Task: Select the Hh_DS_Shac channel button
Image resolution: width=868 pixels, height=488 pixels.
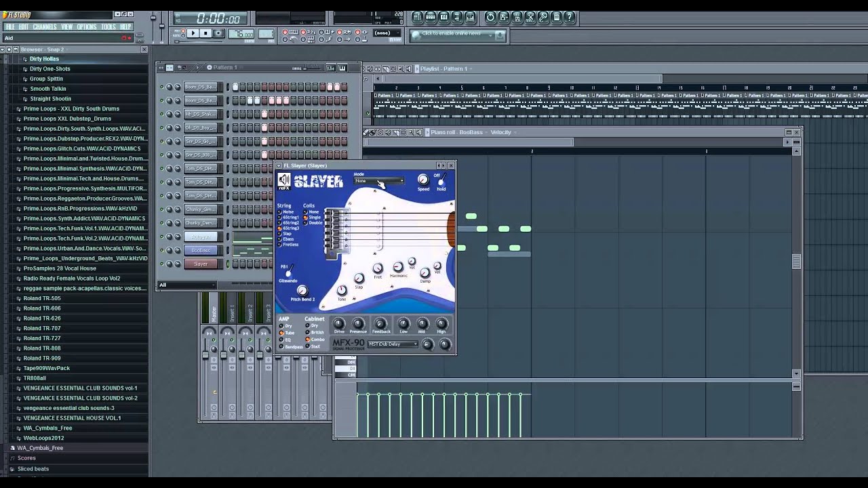Action: (x=201, y=114)
